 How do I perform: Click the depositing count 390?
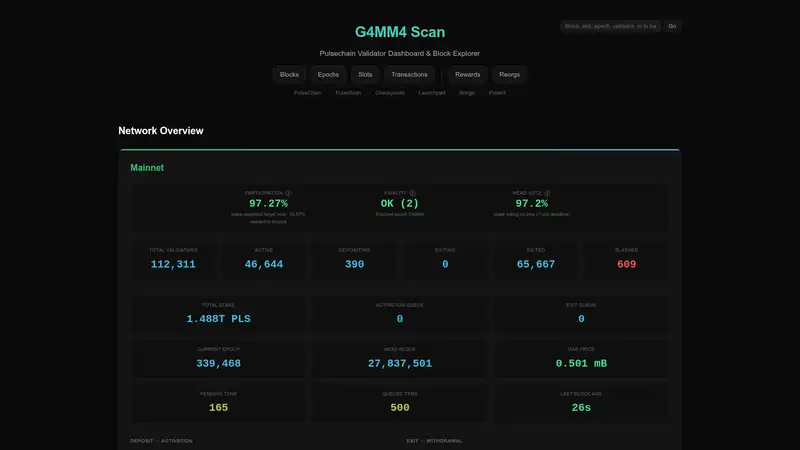click(355, 264)
